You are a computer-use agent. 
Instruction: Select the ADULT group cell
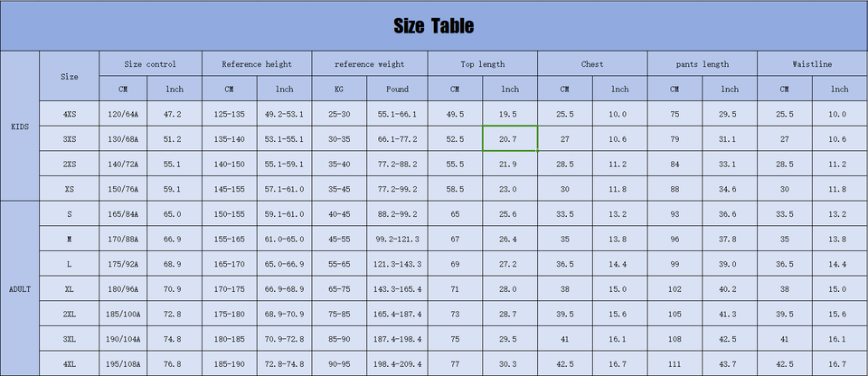19,288
